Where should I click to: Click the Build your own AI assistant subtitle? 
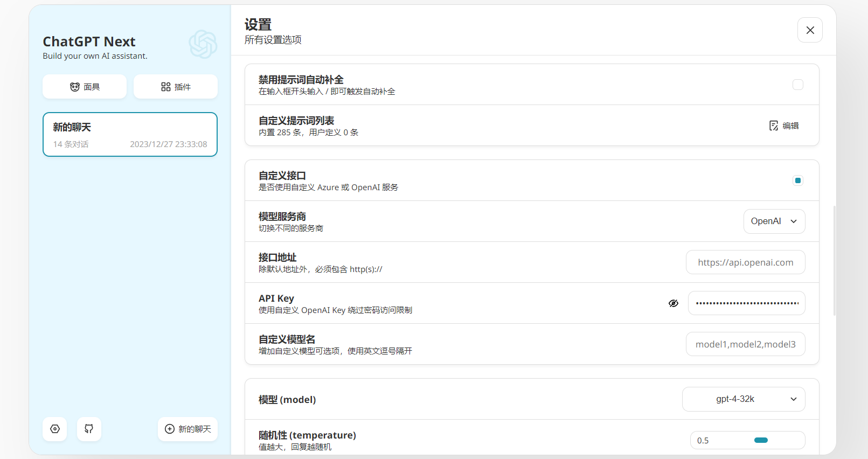[95, 56]
